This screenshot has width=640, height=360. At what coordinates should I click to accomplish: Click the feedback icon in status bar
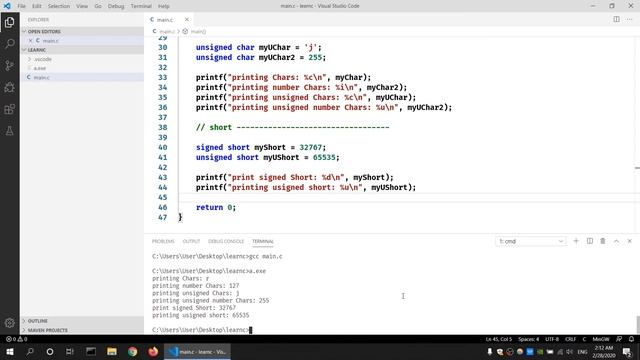pos(619,339)
